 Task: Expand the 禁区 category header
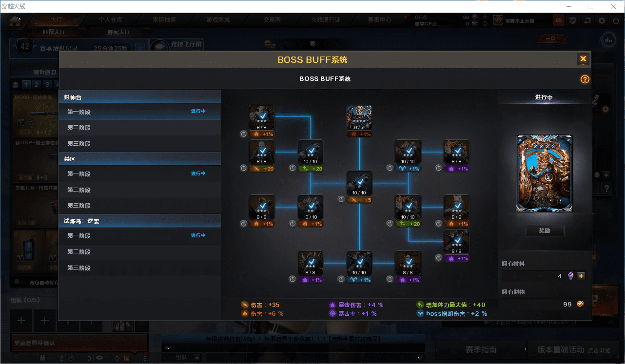pyautogui.click(x=139, y=159)
